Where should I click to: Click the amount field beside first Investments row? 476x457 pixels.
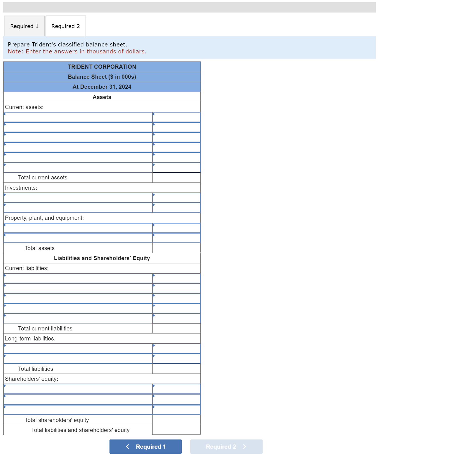pos(176,197)
